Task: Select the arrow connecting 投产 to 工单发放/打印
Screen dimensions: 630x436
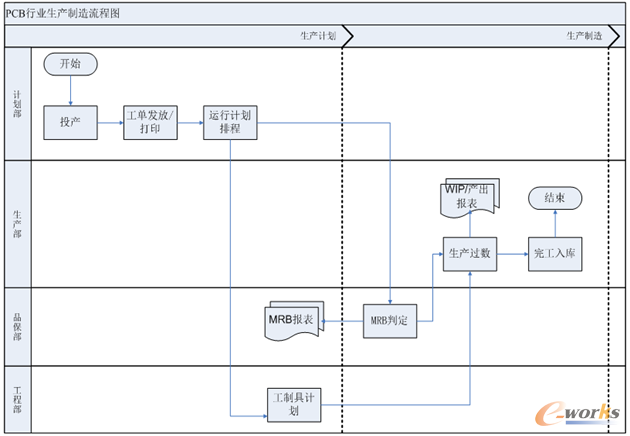Action: coord(109,122)
